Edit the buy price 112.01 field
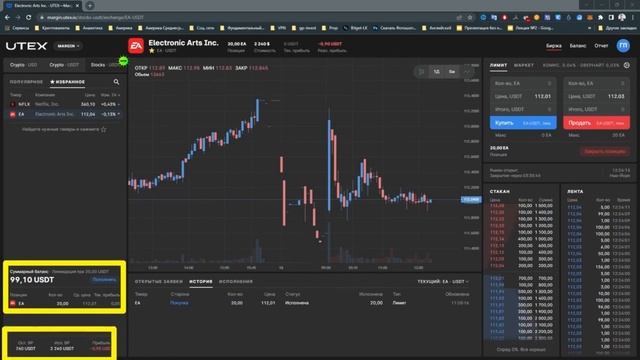The height and width of the screenshot is (360, 640). coord(523,96)
